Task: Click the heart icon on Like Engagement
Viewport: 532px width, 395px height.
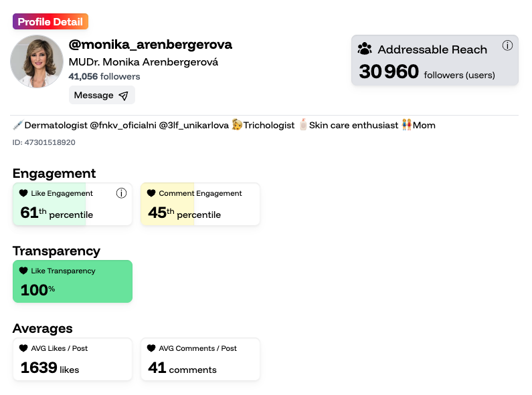Action: tap(23, 193)
